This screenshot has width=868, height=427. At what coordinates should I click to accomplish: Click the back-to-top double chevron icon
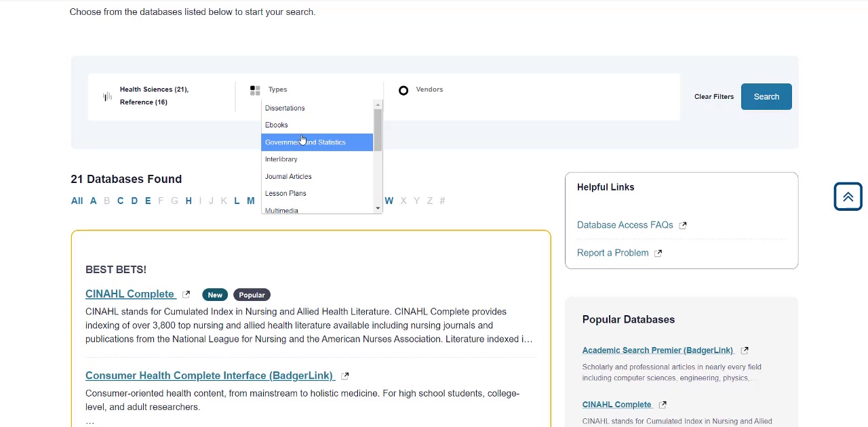(848, 197)
